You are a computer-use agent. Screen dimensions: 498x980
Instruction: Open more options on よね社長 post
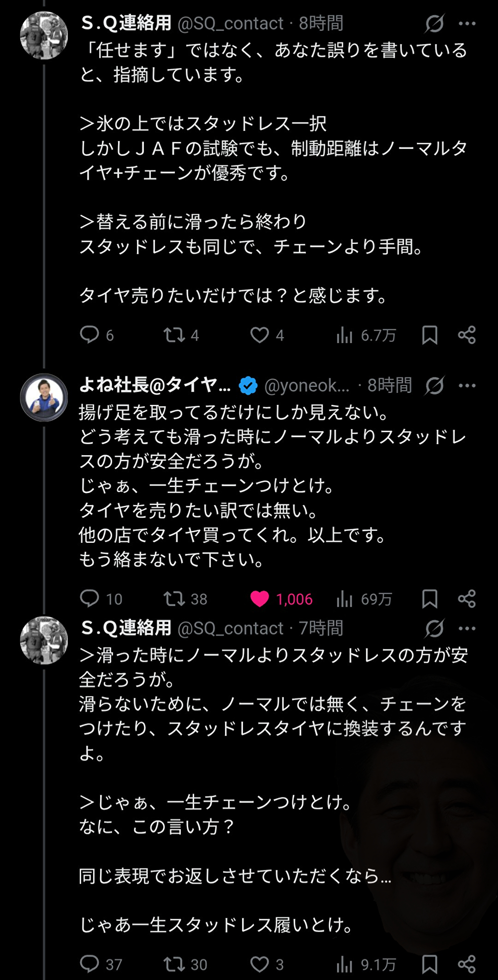(467, 385)
